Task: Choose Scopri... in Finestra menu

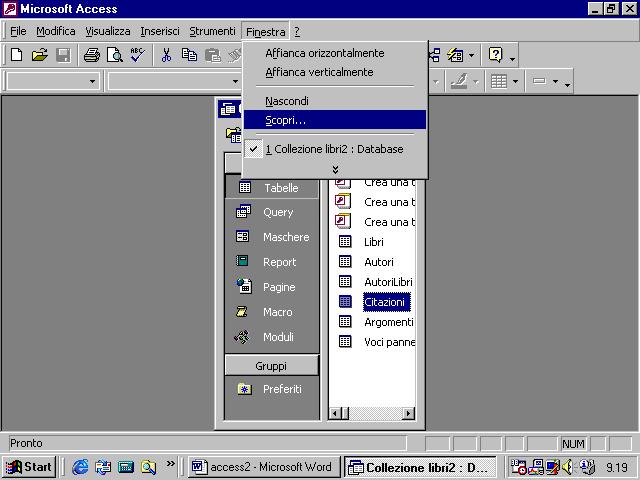Action: (x=335, y=120)
